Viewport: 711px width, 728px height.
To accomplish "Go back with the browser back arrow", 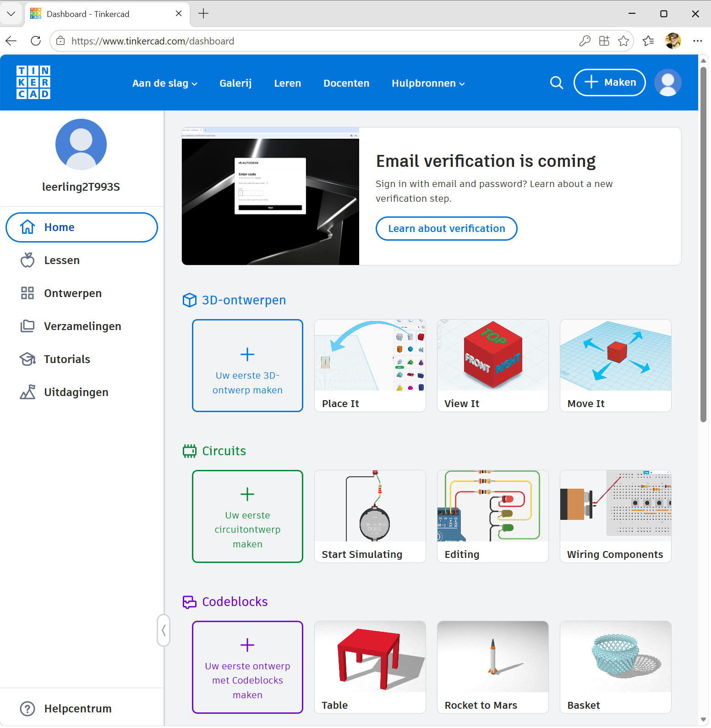I will point(11,41).
